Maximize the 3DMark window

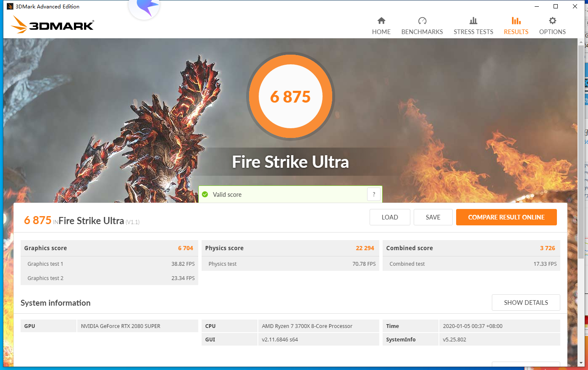pos(556,6)
